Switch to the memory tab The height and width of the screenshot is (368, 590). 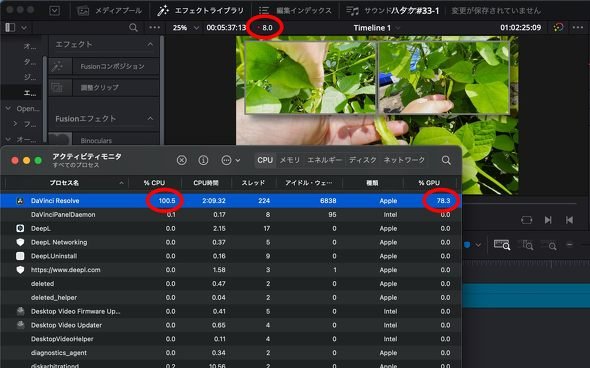point(290,160)
